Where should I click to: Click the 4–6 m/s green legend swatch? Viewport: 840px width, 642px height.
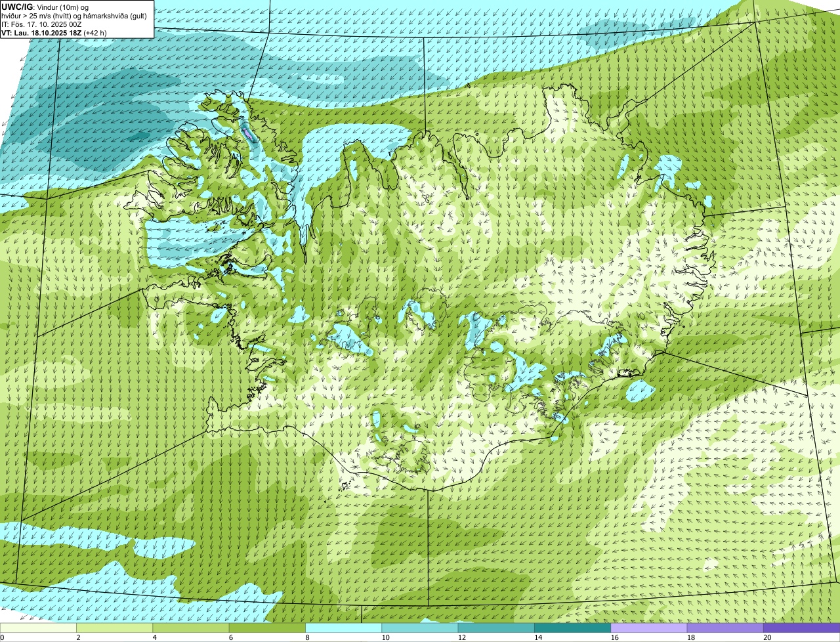tap(192, 628)
